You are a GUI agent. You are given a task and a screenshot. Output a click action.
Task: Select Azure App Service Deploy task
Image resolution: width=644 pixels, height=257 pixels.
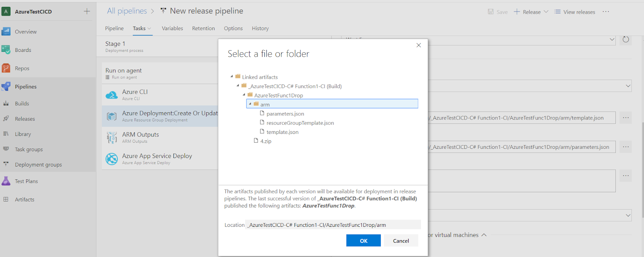[x=157, y=158]
